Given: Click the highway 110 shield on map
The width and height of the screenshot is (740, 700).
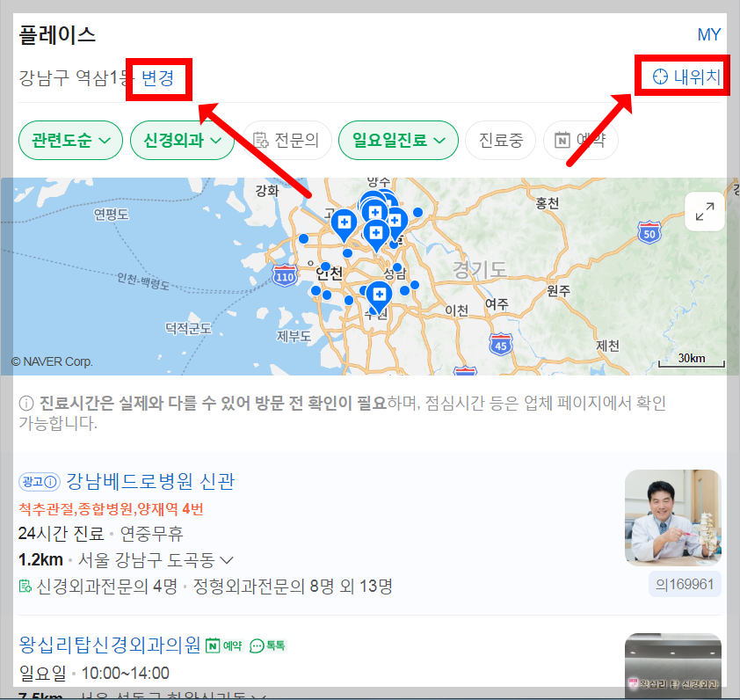Looking at the screenshot, I should tap(285, 276).
